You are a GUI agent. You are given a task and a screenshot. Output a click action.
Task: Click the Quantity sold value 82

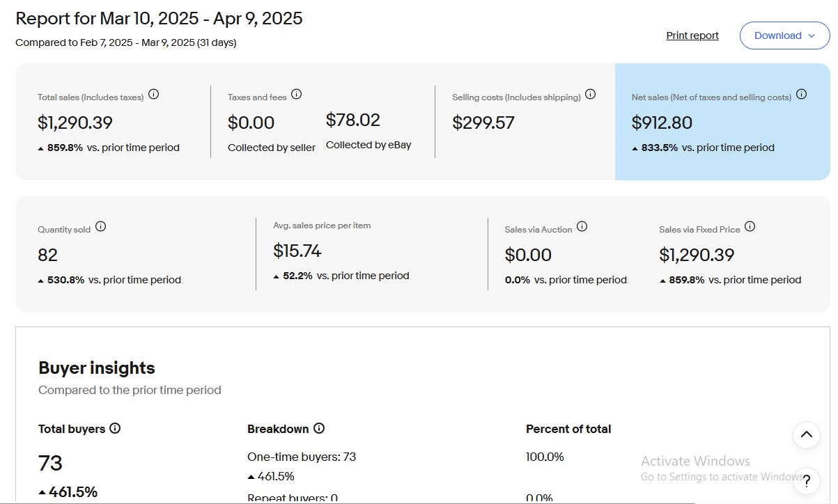pos(48,255)
